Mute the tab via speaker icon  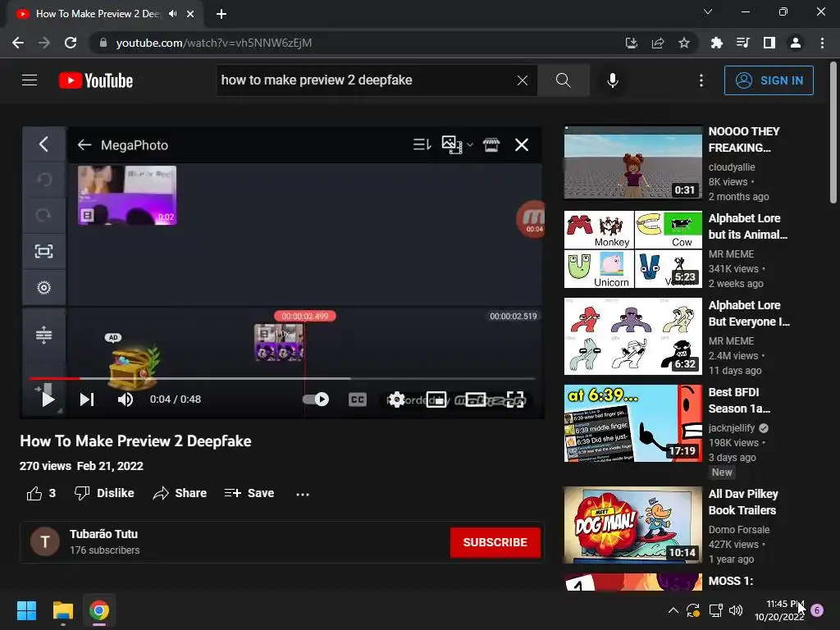point(172,14)
